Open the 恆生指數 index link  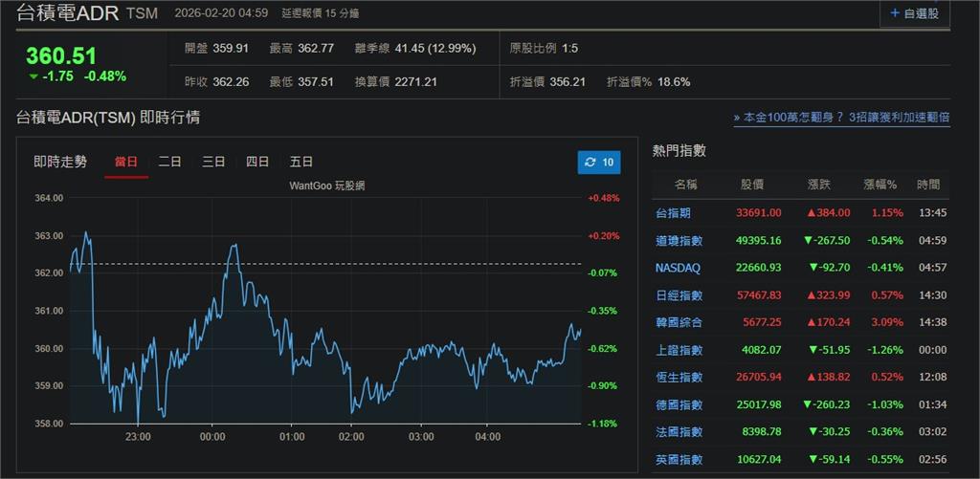[679, 378]
